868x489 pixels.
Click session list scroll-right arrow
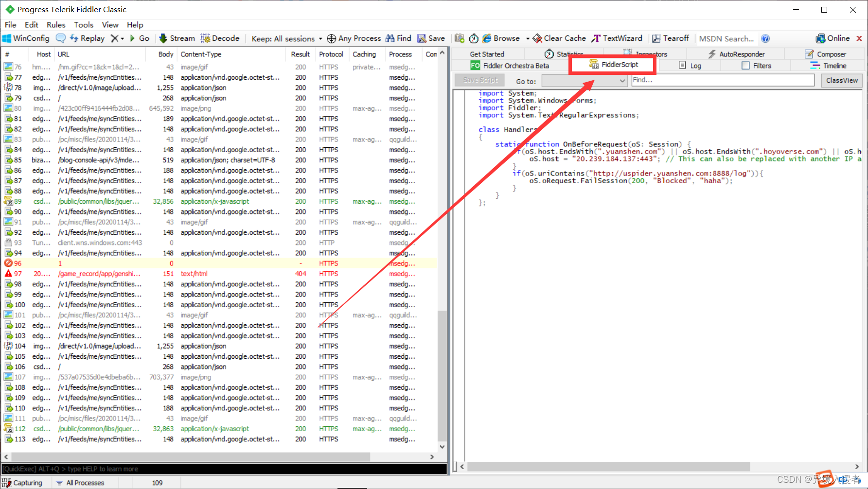tap(432, 457)
